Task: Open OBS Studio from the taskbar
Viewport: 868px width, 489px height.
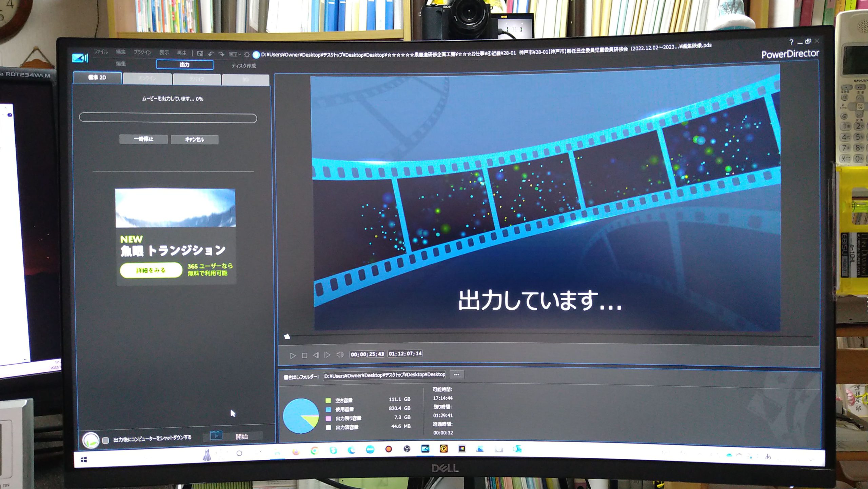Action: point(407,449)
